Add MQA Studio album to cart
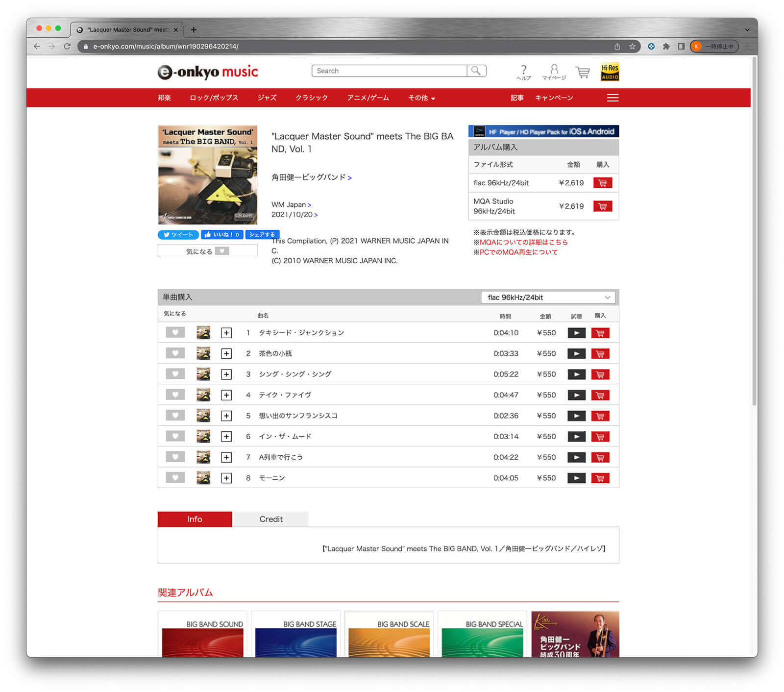Image resolution: width=784 pixels, height=692 pixels. pos(602,206)
